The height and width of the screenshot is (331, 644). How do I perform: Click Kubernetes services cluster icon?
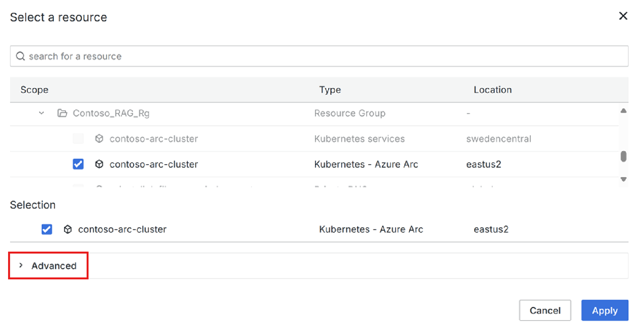pyautogui.click(x=99, y=139)
